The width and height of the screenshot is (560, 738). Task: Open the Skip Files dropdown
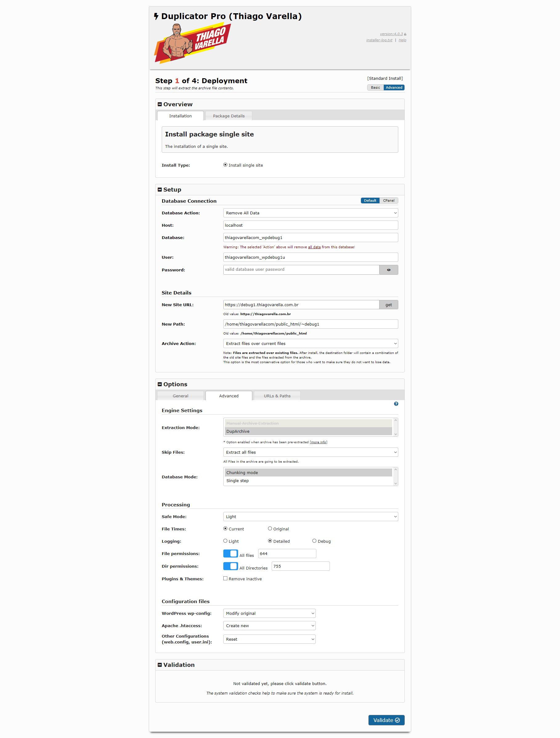(310, 452)
